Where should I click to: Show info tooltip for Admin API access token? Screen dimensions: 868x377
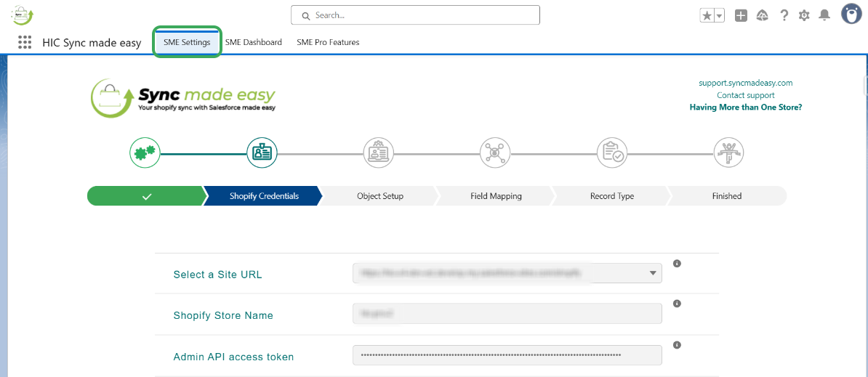677,345
